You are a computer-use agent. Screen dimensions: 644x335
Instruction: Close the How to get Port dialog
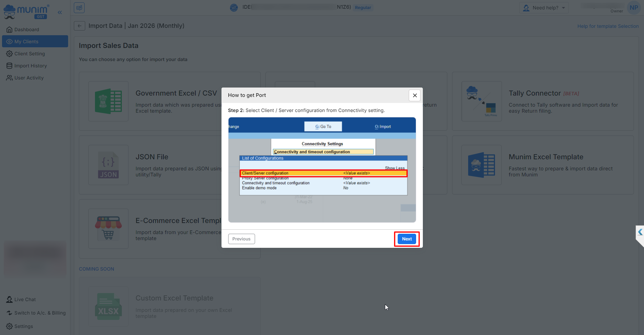click(415, 95)
